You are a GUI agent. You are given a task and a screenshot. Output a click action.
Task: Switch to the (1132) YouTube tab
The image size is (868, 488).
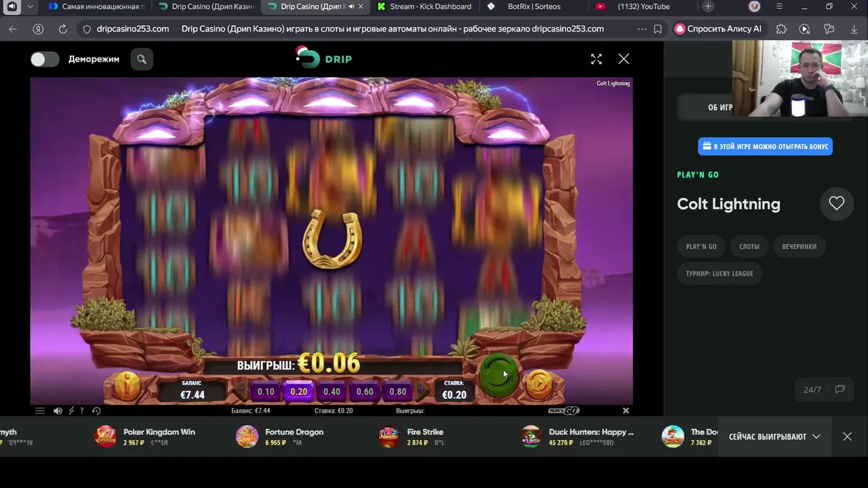click(643, 7)
